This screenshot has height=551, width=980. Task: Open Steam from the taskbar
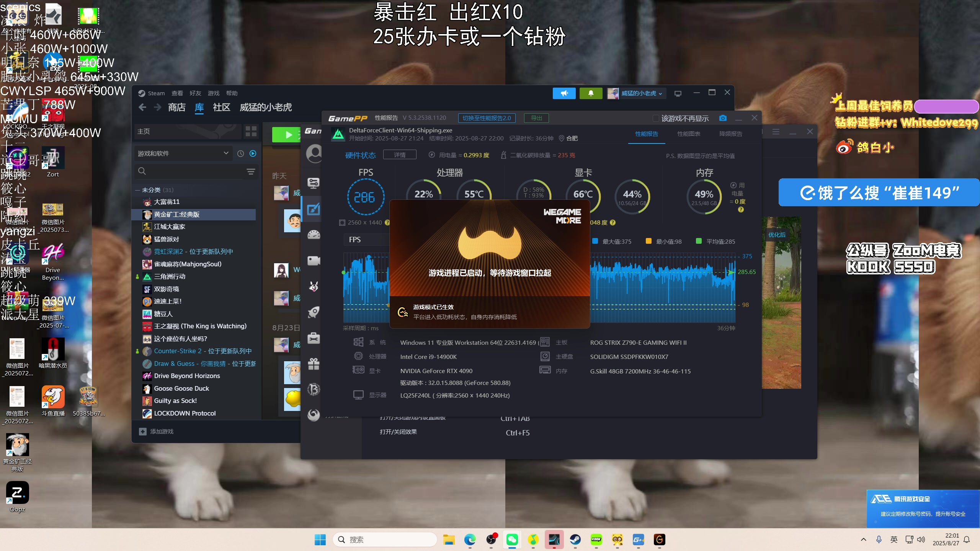(x=575, y=540)
